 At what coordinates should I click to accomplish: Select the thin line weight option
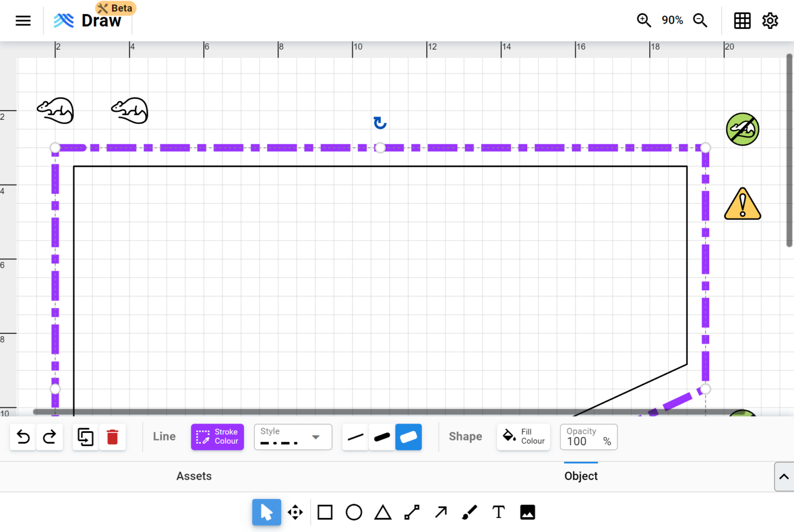[355, 436]
